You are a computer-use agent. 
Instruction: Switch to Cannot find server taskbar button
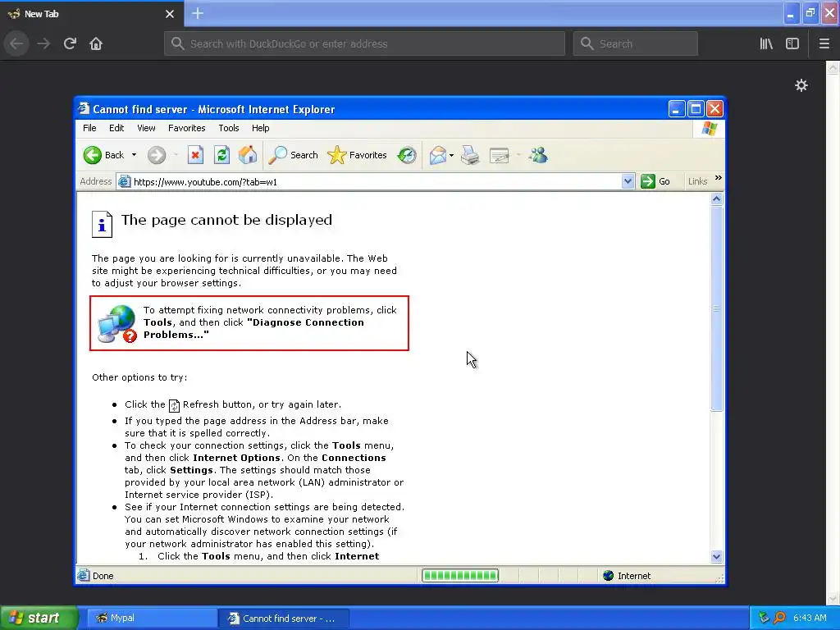[284, 619]
